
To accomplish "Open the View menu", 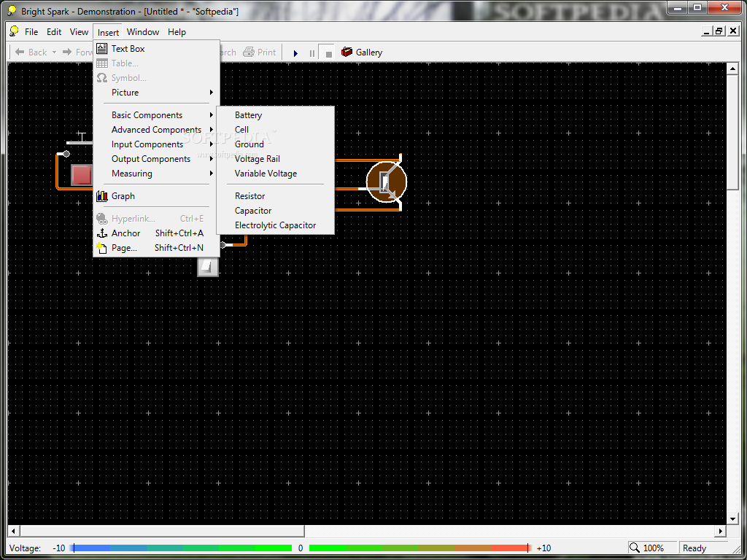I will (79, 32).
